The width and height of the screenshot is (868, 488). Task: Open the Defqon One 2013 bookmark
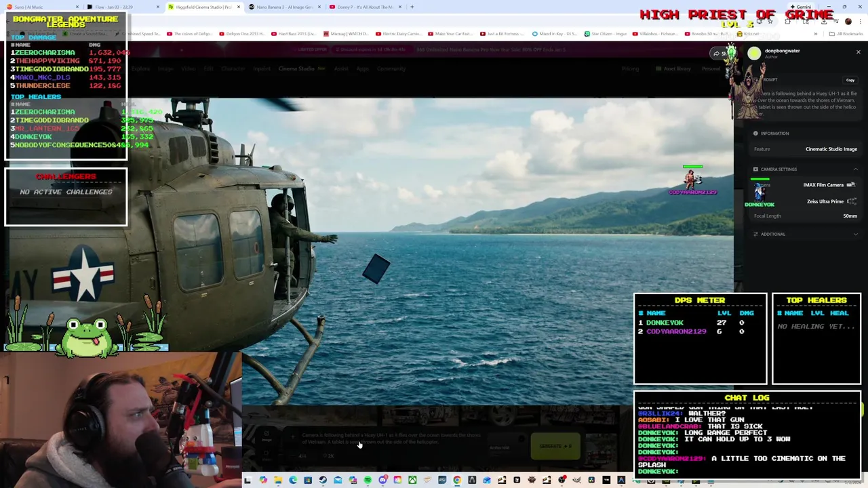[241, 34]
